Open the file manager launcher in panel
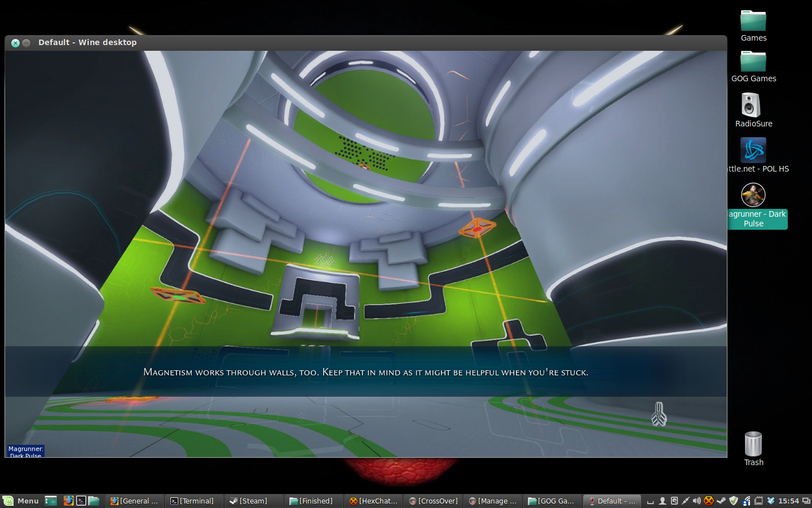The height and width of the screenshot is (508, 812). point(94,501)
